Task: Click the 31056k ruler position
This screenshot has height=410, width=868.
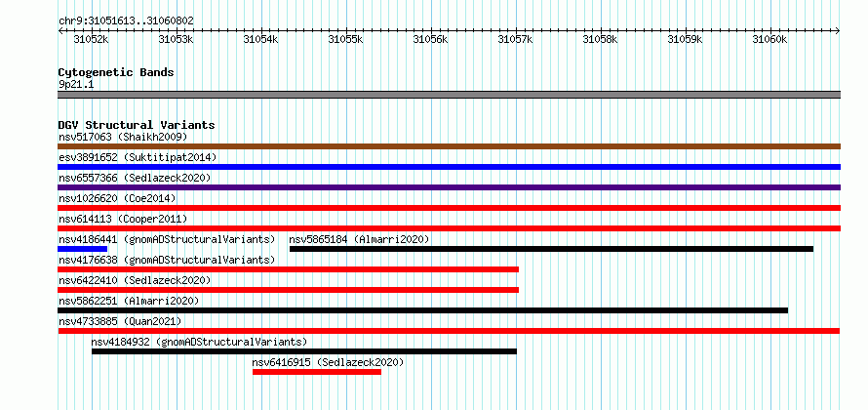Action: pyautogui.click(x=431, y=39)
